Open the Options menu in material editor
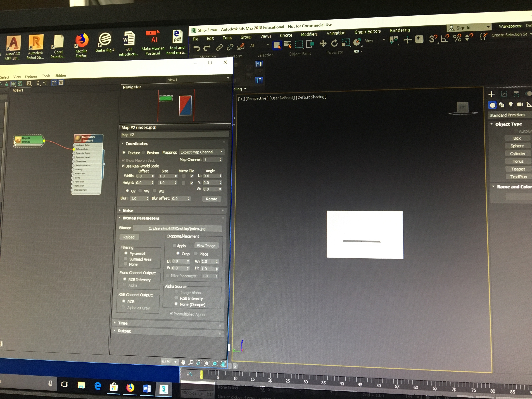The image size is (532, 399). click(x=31, y=77)
